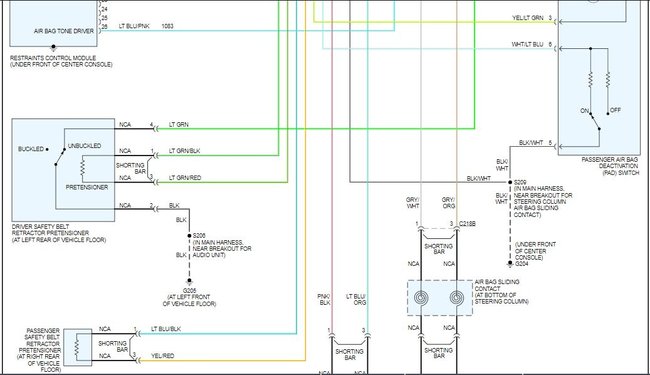The image size is (650, 375).
Task: Select the GRY/WHT wire label
Action: tap(413, 203)
